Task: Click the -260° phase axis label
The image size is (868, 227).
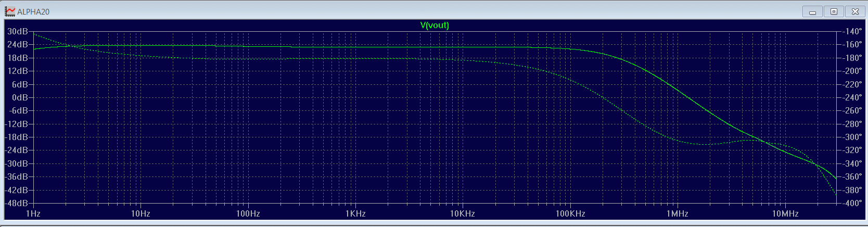Action: pyautogui.click(x=852, y=110)
